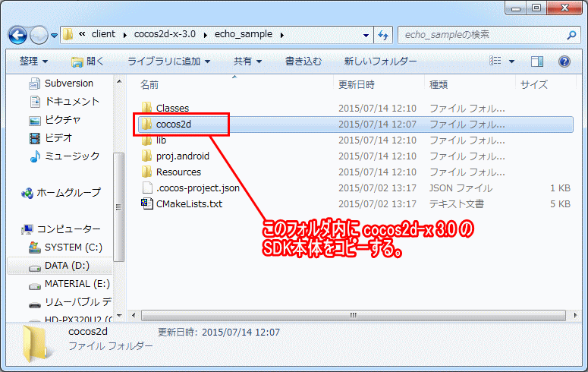The width and height of the screenshot is (588, 372).
Task: Open the recent pages dropdown arrow
Action: coord(55,35)
